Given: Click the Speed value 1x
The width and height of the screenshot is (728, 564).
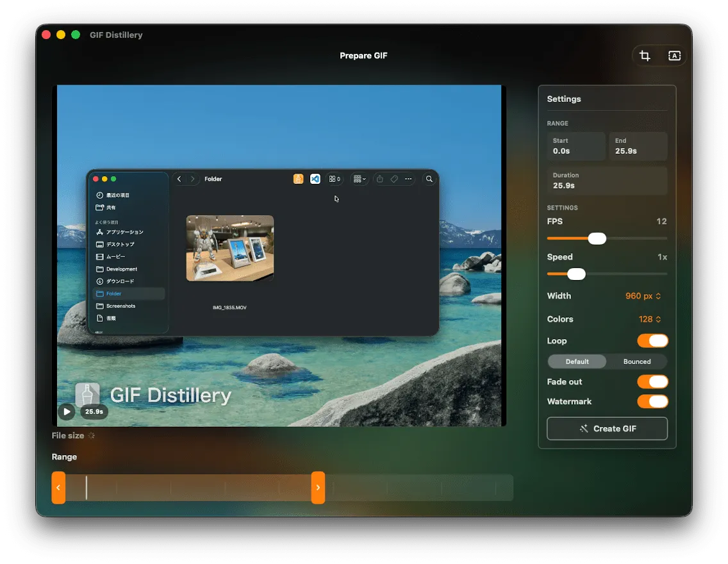Looking at the screenshot, I should [663, 257].
